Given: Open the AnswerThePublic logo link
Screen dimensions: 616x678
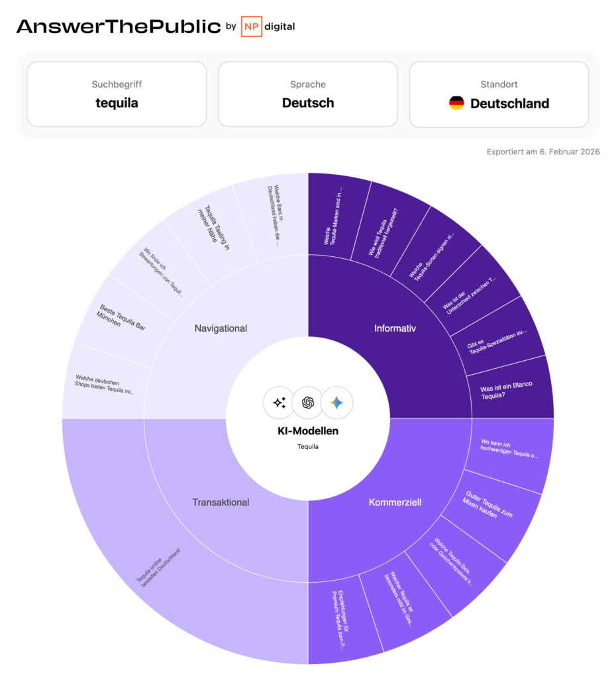Looking at the screenshot, I should coord(119,26).
